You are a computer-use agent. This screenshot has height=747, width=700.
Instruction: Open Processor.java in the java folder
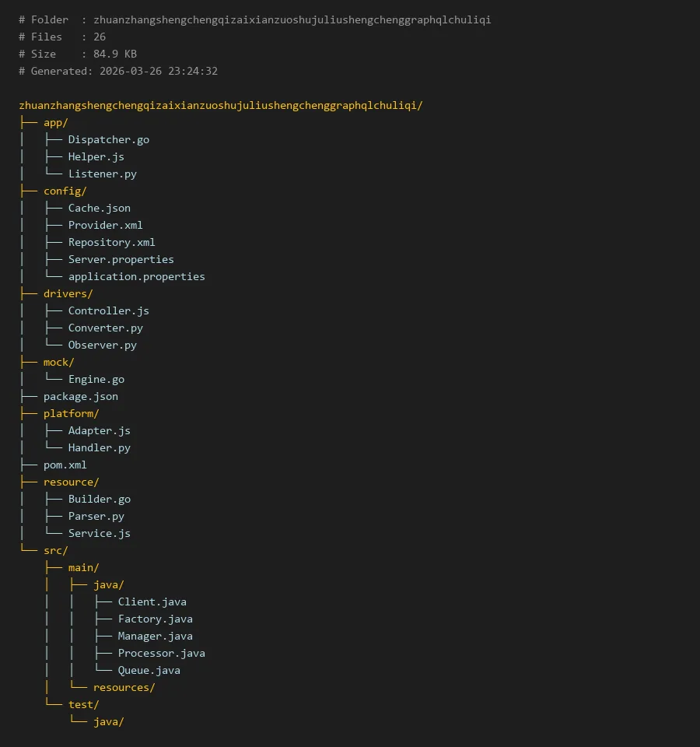click(x=161, y=654)
